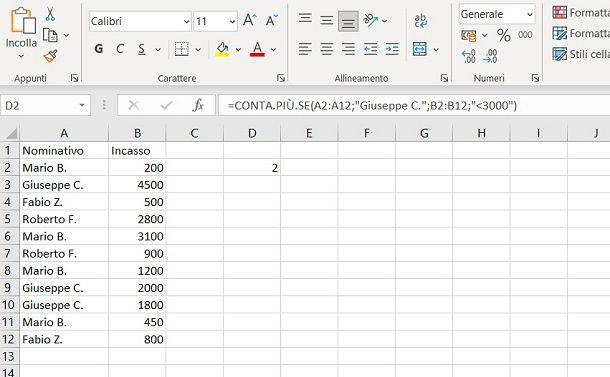Expand the Generale number format dropdown
Image resolution: width=610 pixels, height=377 pixels.
(x=529, y=14)
